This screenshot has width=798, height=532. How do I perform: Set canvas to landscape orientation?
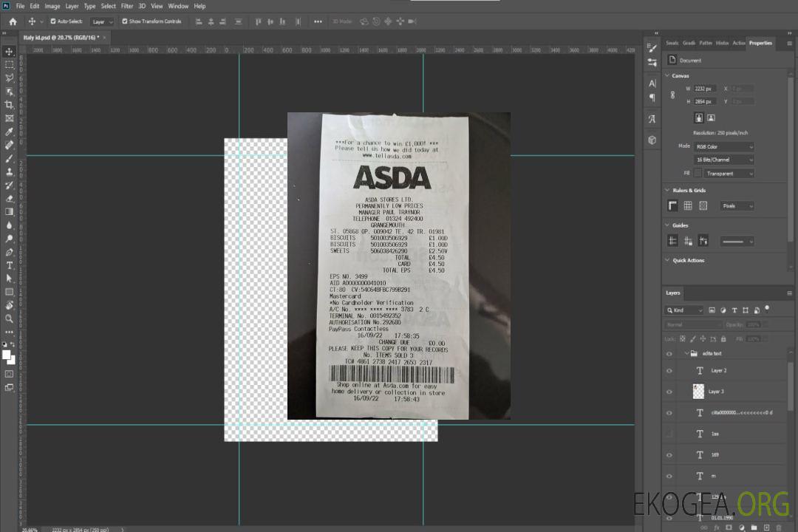711,118
